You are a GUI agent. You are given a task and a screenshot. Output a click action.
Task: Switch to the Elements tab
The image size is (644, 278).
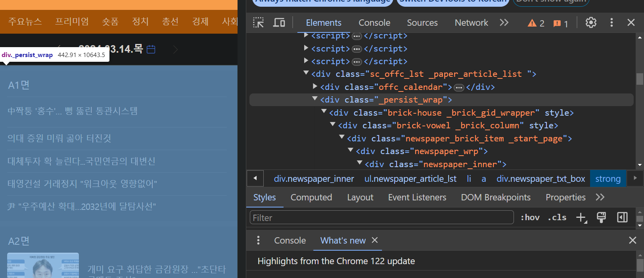324,23
